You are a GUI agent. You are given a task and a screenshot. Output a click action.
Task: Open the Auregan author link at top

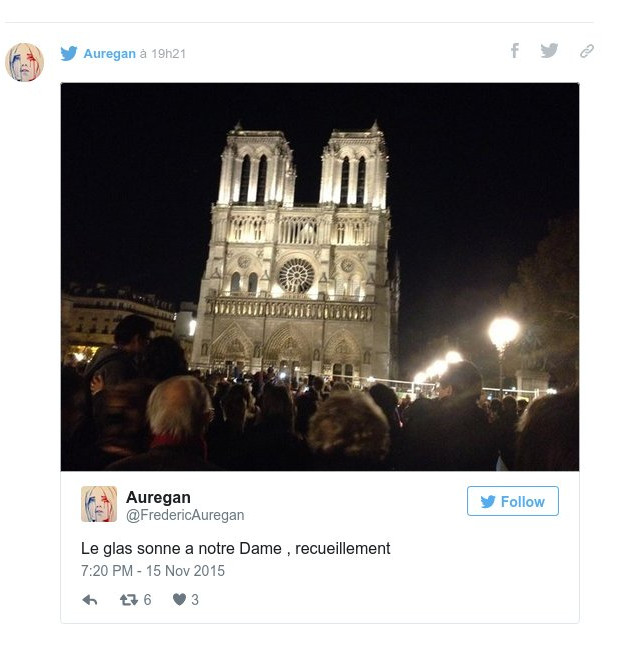tap(109, 54)
